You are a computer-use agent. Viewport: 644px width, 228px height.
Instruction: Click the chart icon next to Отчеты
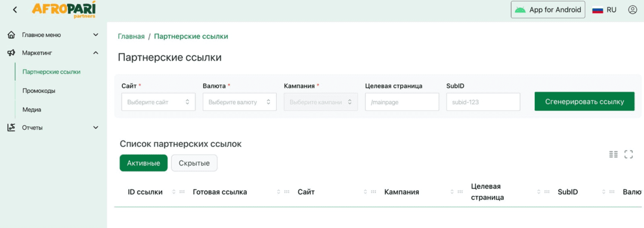point(11,127)
